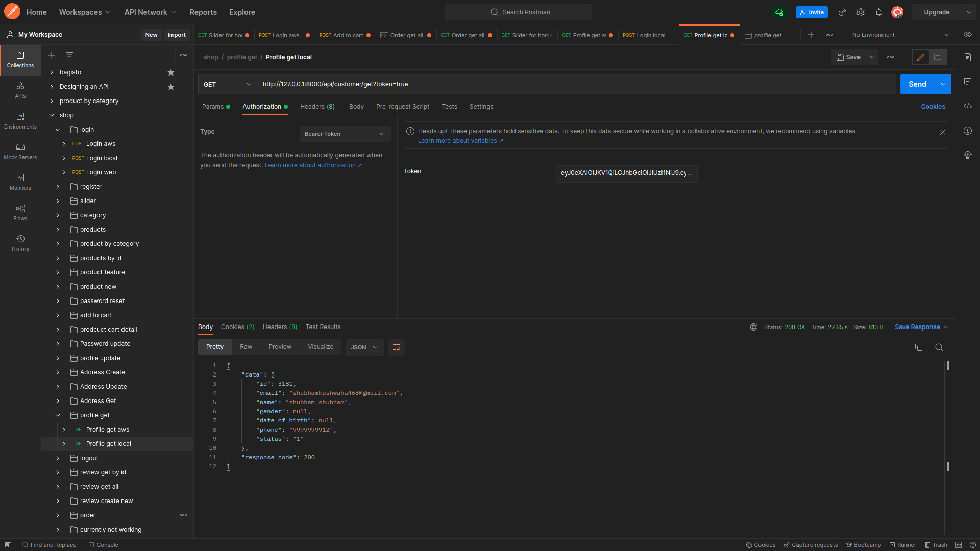Collapse the shop collection
Viewport: 980px width, 551px height.
(x=52, y=115)
